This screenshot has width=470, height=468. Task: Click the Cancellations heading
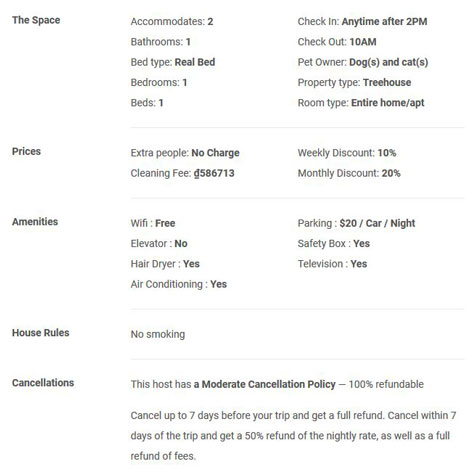click(43, 383)
